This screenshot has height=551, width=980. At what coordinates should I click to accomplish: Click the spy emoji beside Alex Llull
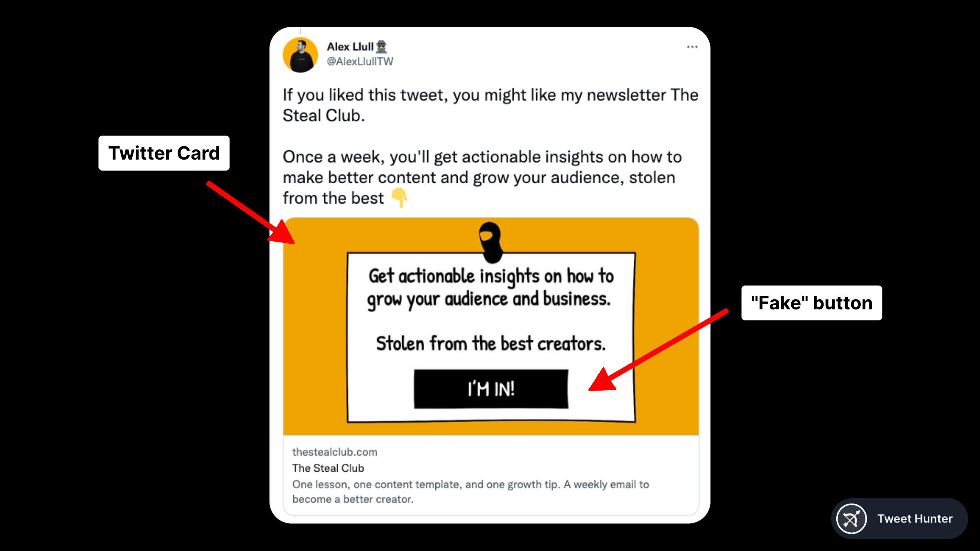[x=381, y=47]
